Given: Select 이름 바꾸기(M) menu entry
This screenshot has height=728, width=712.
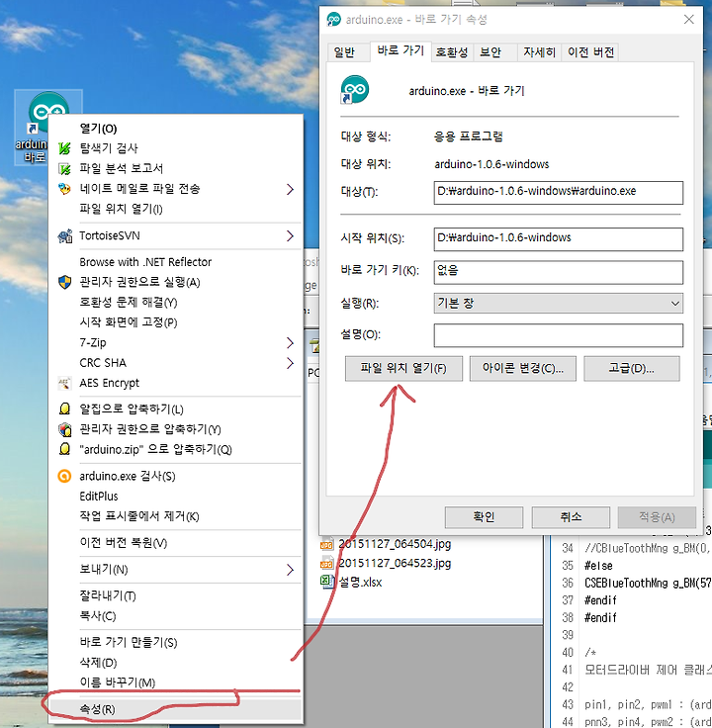Looking at the screenshot, I should pyautogui.click(x=118, y=682).
